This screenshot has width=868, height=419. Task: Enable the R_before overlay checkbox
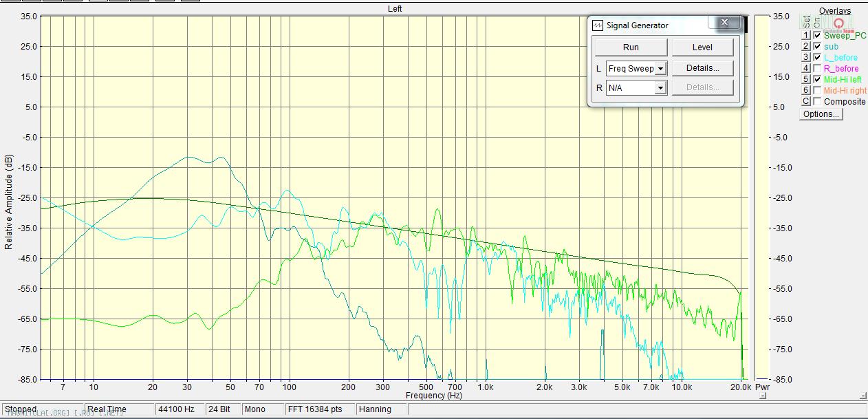pyautogui.click(x=817, y=69)
